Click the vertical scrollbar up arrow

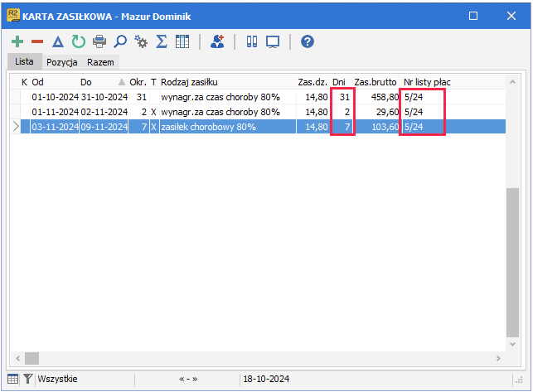512,82
